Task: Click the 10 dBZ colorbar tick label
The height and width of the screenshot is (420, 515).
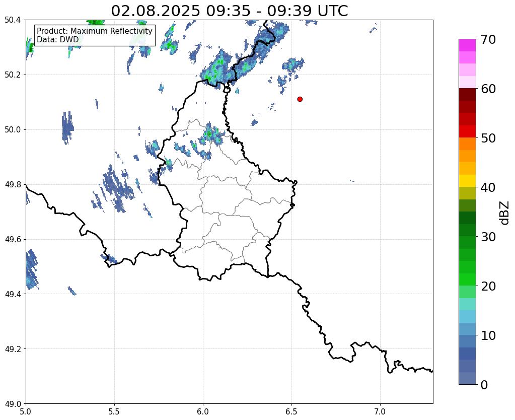Action: (x=488, y=335)
